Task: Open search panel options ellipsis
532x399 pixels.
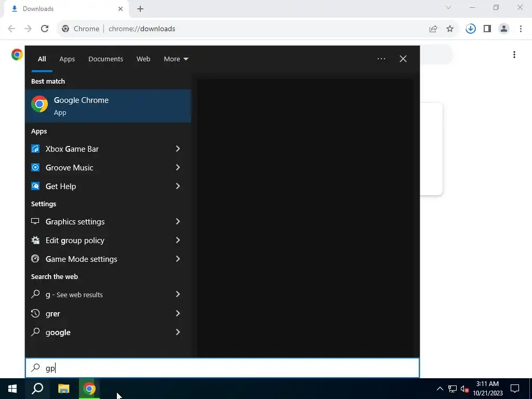Action: tap(381, 59)
